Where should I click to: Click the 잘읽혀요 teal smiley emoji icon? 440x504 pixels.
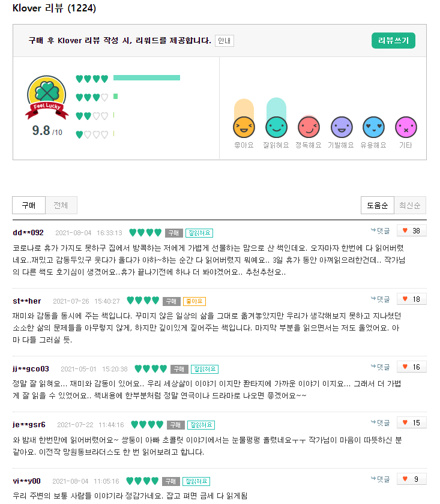(x=276, y=127)
